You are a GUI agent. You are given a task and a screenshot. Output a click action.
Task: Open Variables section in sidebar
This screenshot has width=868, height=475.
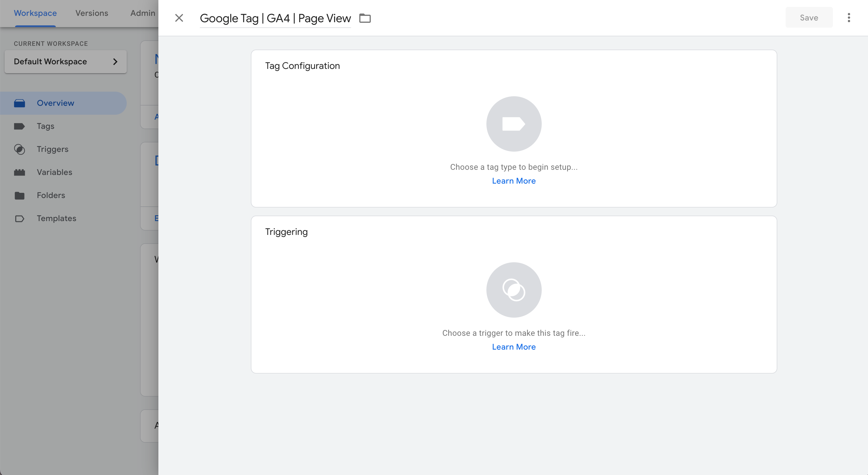[x=63, y=172]
